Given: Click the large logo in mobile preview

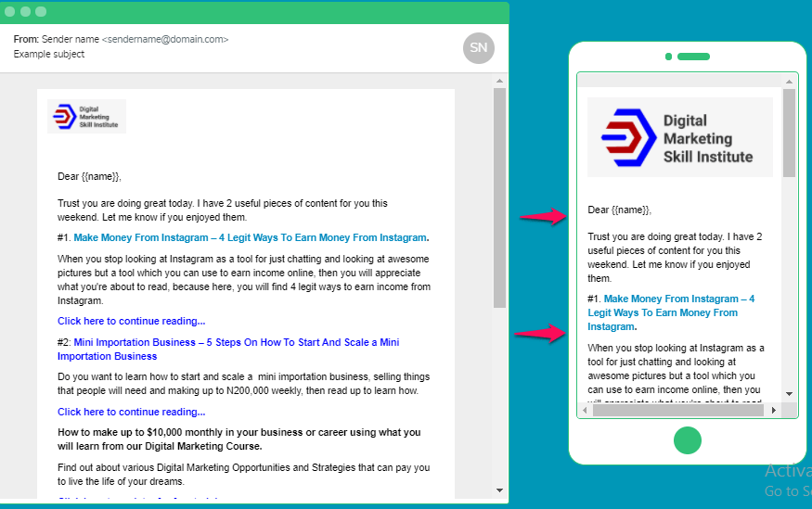Looking at the screenshot, I should tap(679, 137).
